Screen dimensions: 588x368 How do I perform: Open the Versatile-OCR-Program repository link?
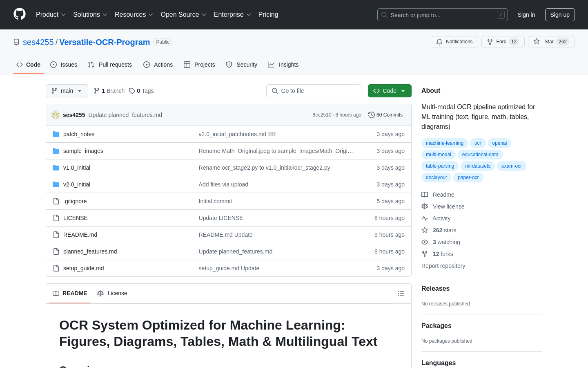click(105, 42)
